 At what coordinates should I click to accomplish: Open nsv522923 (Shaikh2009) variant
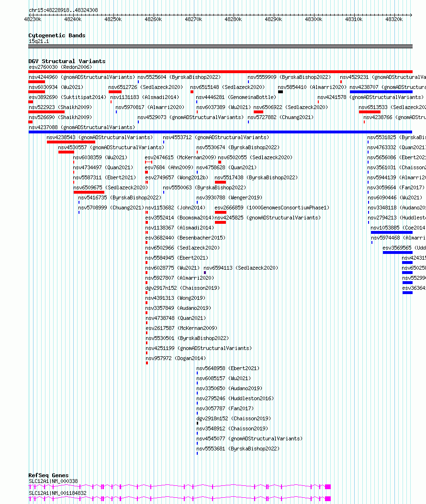tap(60, 107)
